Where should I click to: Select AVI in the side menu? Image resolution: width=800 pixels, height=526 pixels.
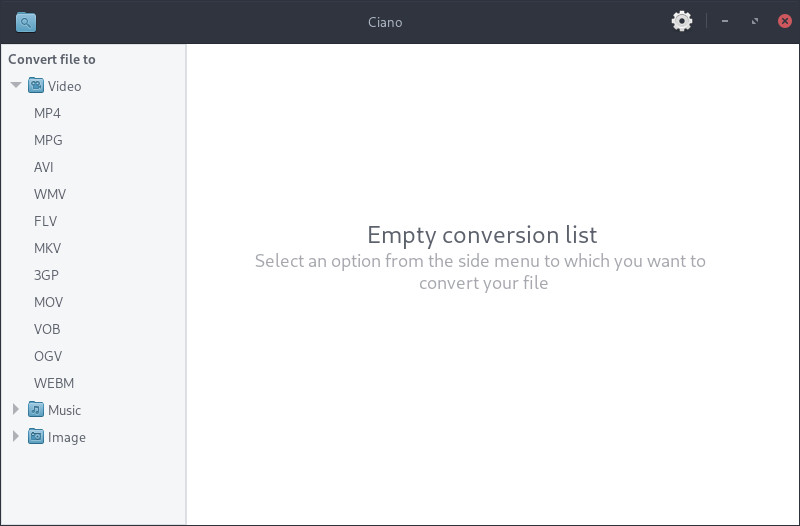pyautogui.click(x=44, y=167)
